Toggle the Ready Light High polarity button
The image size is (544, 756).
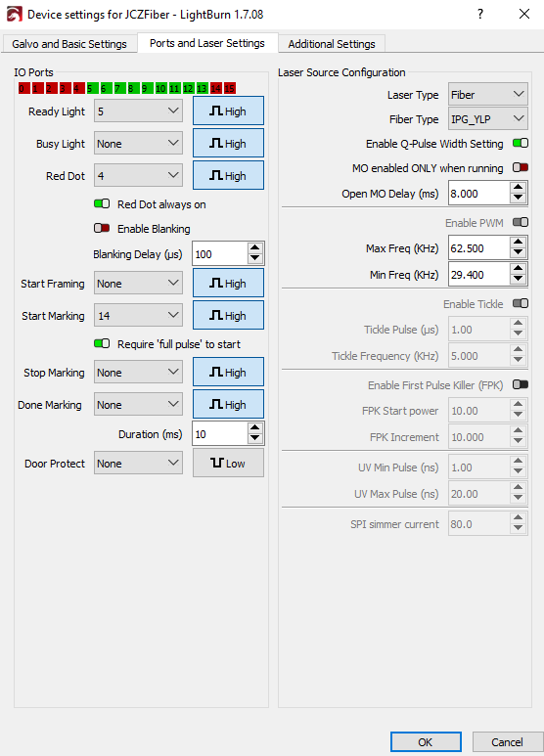(228, 111)
